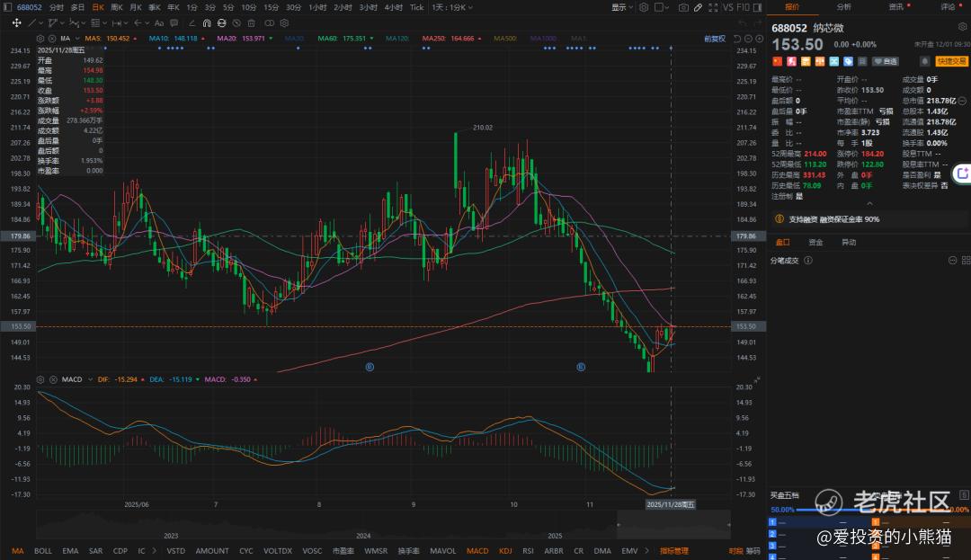Viewport: 971px width, 560px height.
Task: Open 指标管理 indicator management
Action: click(x=673, y=551)
